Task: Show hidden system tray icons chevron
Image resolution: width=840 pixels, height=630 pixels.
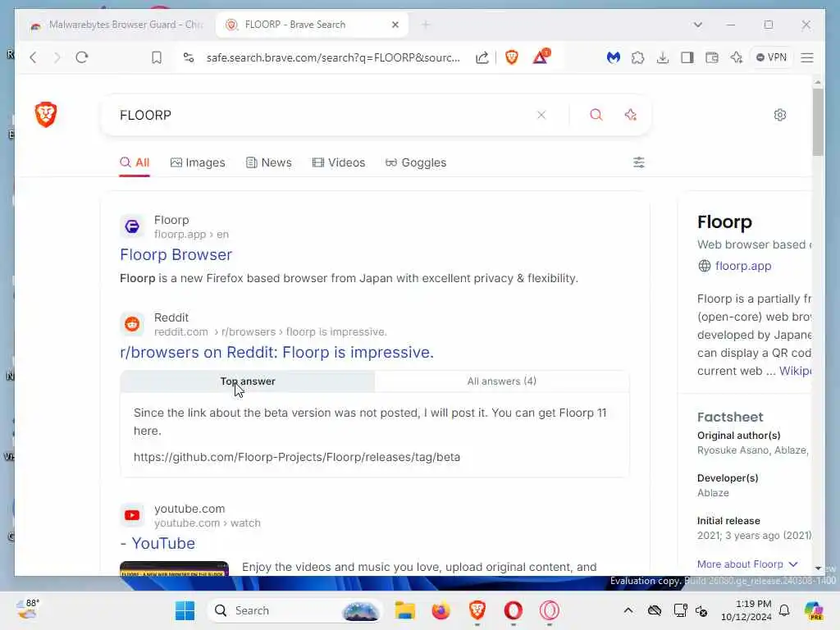Action: click(x=628, y=610)
